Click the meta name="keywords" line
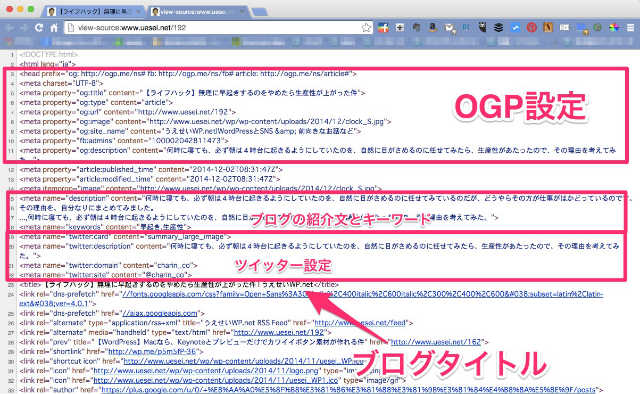Viewport: 640px width, 394px height. [x=105, y=227]
